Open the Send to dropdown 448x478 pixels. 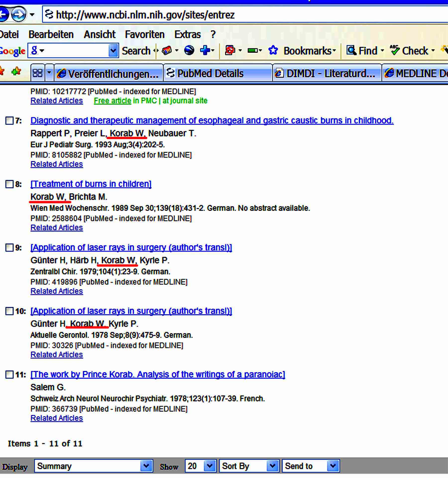311,466
